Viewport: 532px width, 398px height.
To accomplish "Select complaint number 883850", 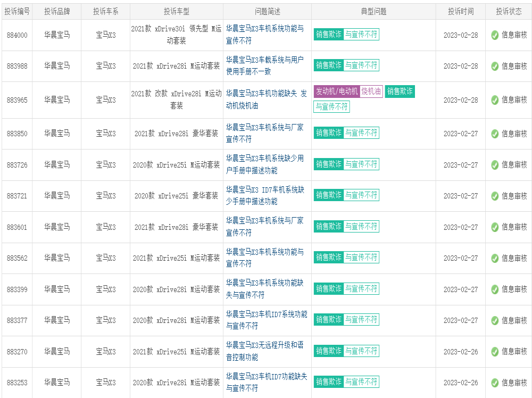I will [17, 134].
